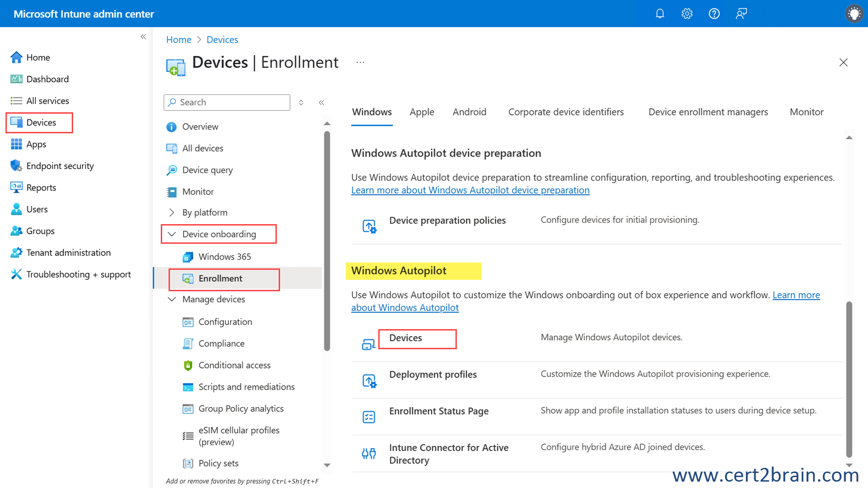Click the Users person icon
The width and height of the screenshot is (868, 488).
pos(16,209)
